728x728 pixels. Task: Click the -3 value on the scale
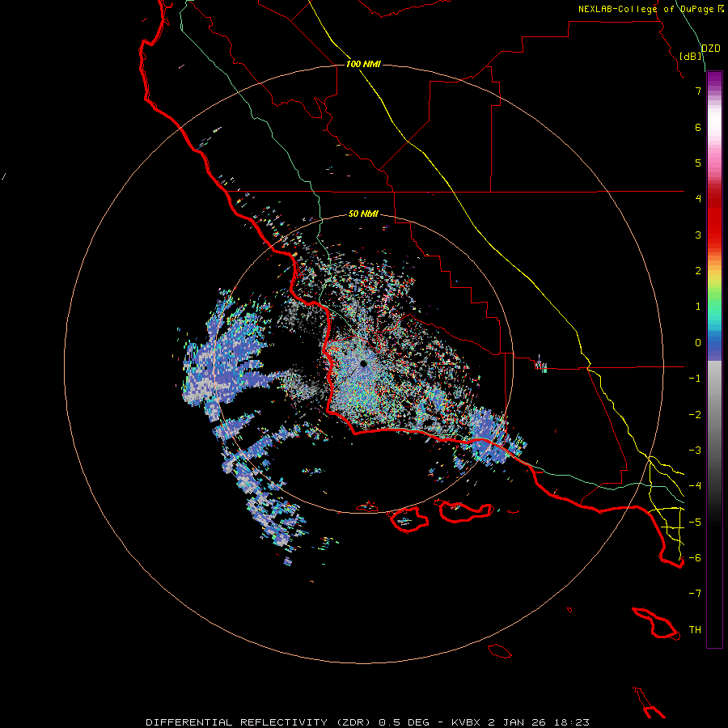pyautogui.click(x=695, y=451)
